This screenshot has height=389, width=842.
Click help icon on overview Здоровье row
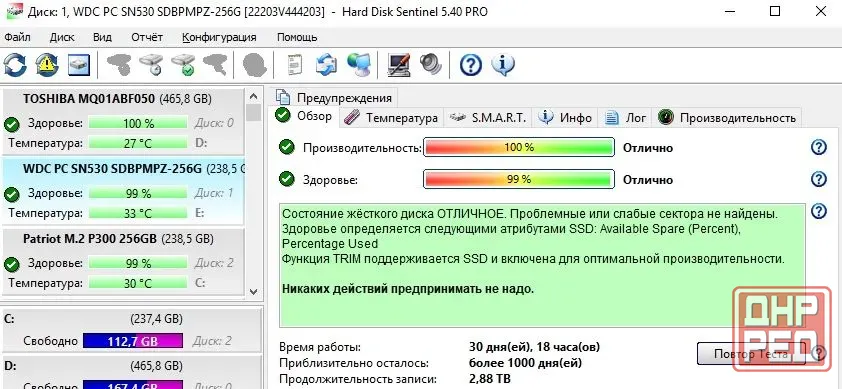pos(818,179)
